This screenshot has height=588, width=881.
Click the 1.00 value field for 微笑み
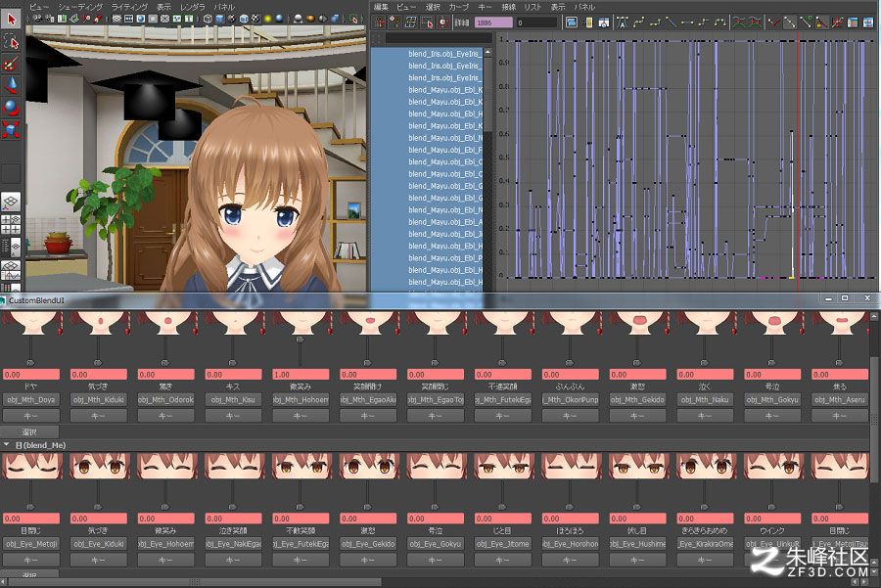coord(301,374)
